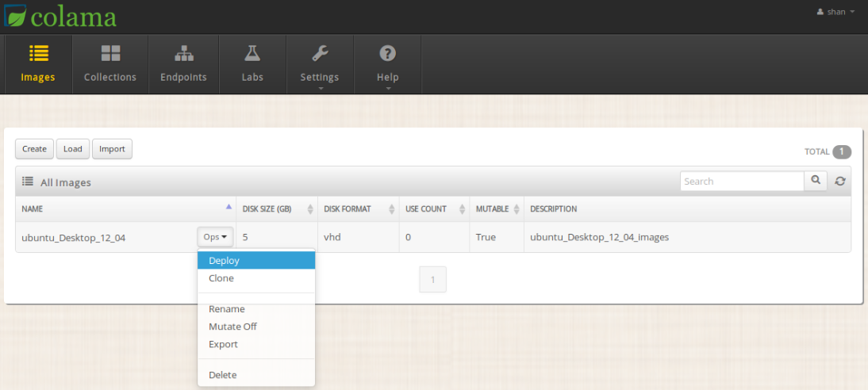Screen dimensions: 868x390
Task: Choose Clone from the Ops menu
Action: pos(256,278)
